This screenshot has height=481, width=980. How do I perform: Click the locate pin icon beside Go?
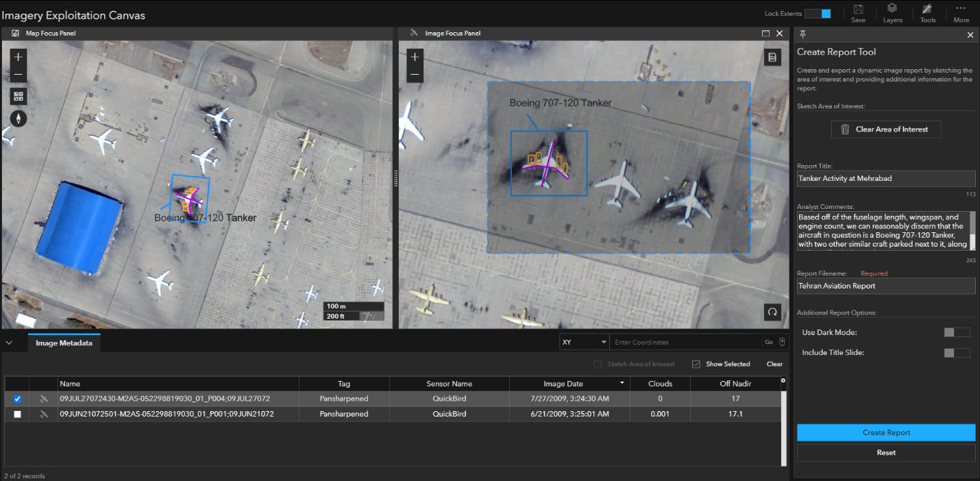pos(781,342)
